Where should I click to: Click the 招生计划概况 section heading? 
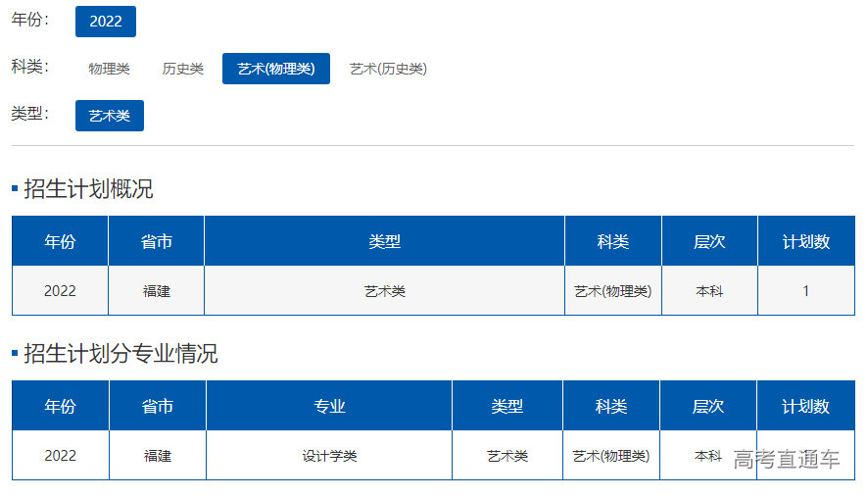[88, 189]
